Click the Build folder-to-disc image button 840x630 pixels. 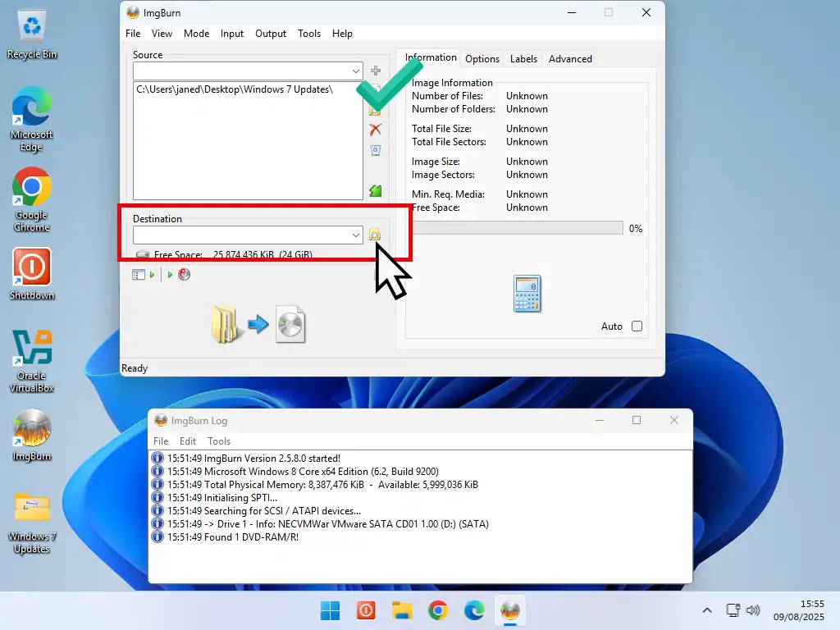258,325
